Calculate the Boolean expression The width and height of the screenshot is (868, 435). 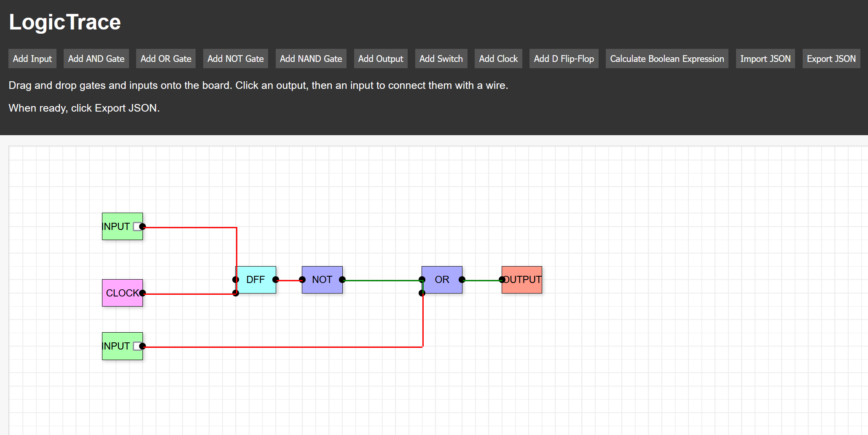[667, 59]
